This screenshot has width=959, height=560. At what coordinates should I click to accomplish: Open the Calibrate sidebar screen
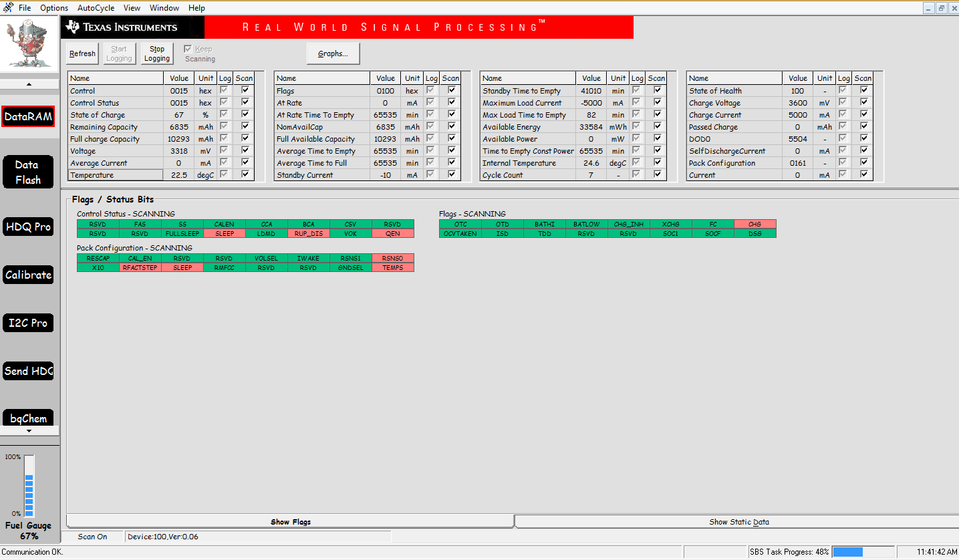click(28, 275)
